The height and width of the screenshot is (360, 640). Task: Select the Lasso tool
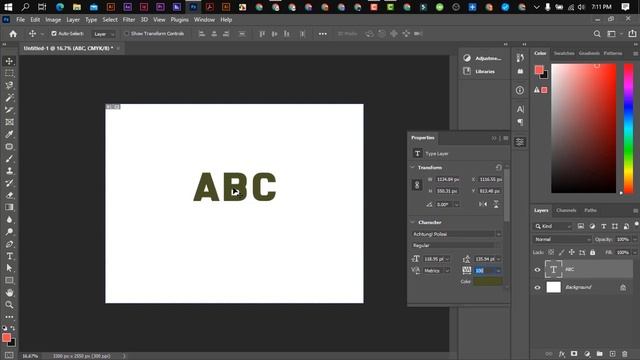pyautogui.click(x=9, y=86)
